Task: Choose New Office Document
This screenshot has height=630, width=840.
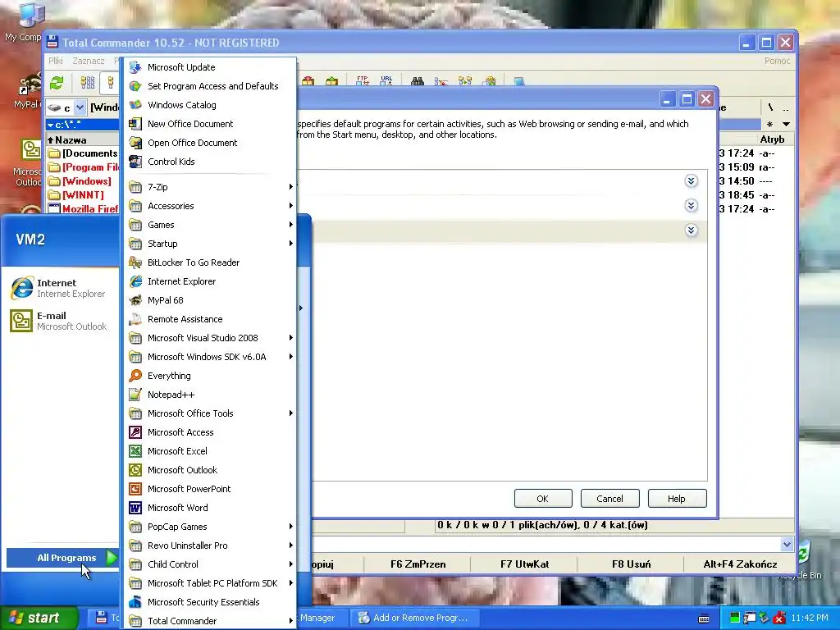Action: tap(210, 124)
